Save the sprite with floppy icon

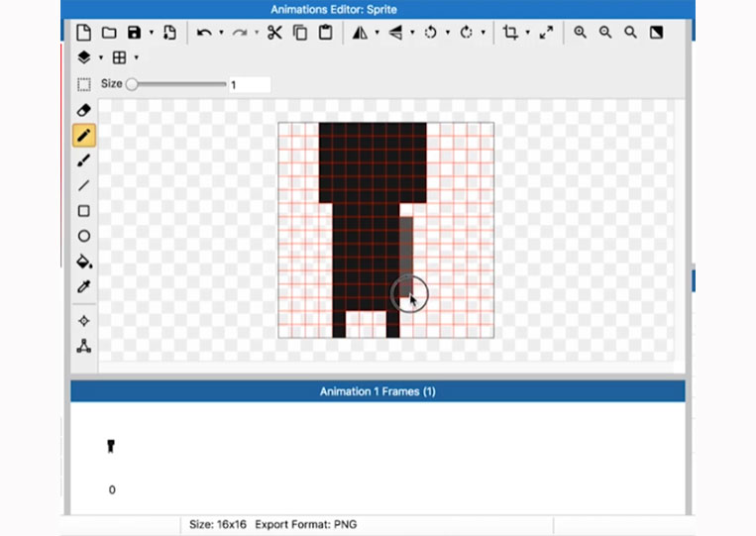pos(134,33)
